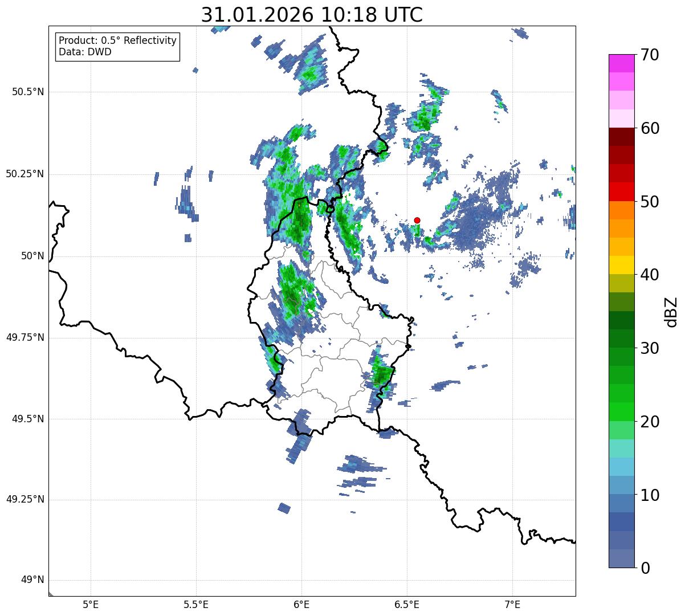Click the 50.5°N latitude label
This screenshot has height=616, width=685.
pos(28,92)
